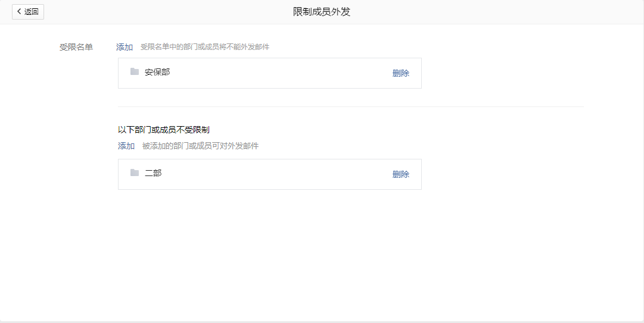Image resolution: width=644 pixels, height=323 pixels.
Task: Click the hint text 被添加的部门或成员可对外发邮件
Action: coord(200,146)
